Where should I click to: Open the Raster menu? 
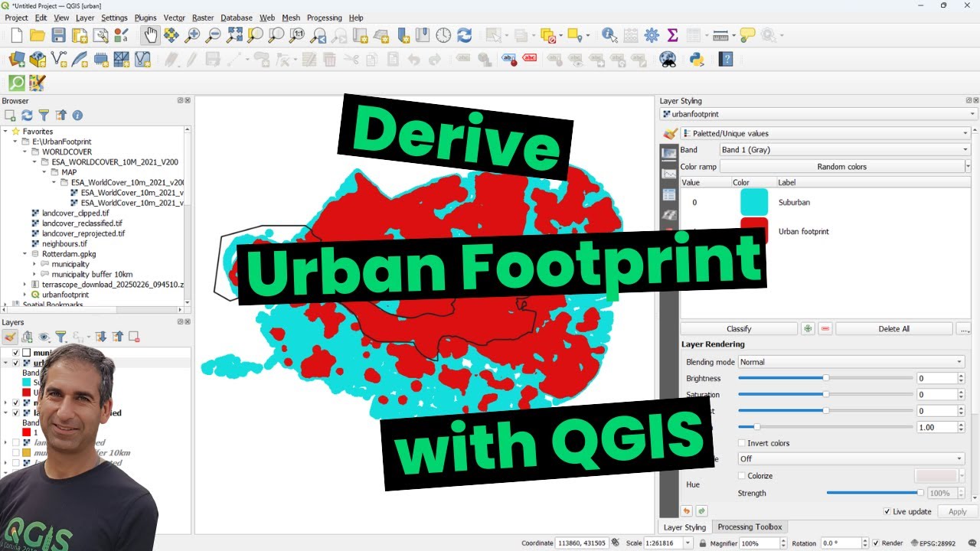click(203, 18)
